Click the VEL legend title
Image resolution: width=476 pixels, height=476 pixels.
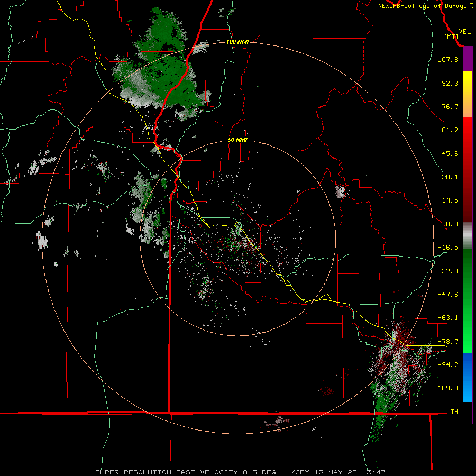464,32
